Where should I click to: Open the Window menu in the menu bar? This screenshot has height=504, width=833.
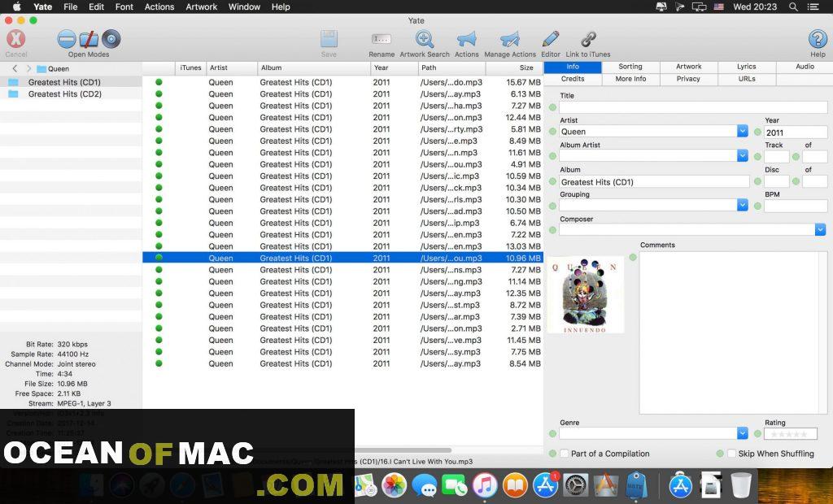click(244, 7)
